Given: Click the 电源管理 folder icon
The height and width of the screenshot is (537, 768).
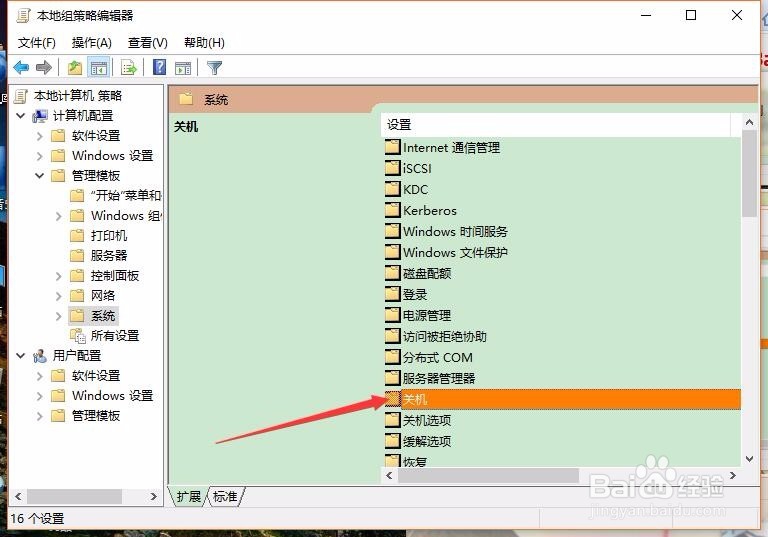Looking at the screenshot, I should [392, 315].
